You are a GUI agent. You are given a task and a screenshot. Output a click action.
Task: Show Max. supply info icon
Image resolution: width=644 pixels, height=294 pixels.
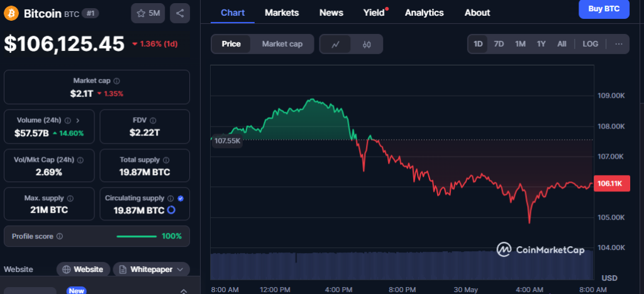tap(70, 198)
